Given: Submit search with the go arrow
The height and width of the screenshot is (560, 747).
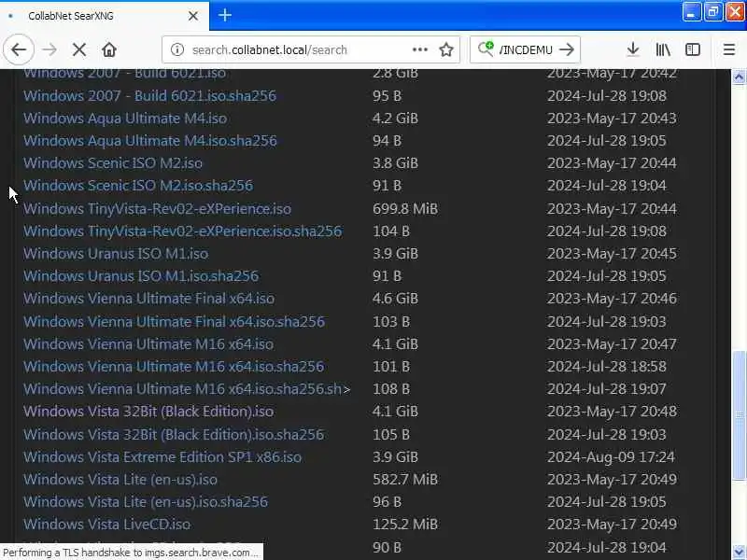Looking at the screenshot, I should 567,49.
